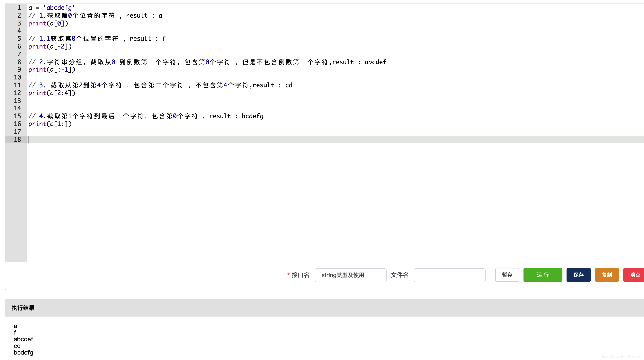Click output line 'f' in results
Image resolution: width=644 pixels, height=360 pixels.
click(x=15, y=332)
